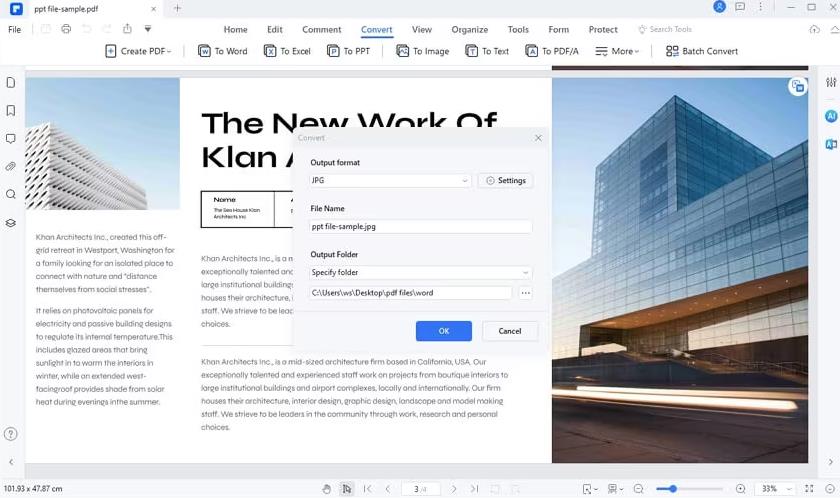Click the output folder path field

tap(410, 293)
